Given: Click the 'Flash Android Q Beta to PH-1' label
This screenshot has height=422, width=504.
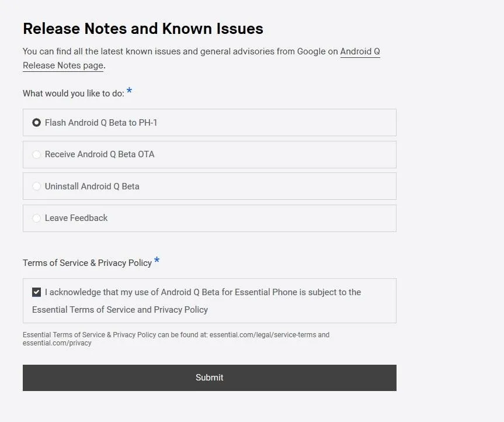Looking at the screenshot, I should (x=101, y=123).
